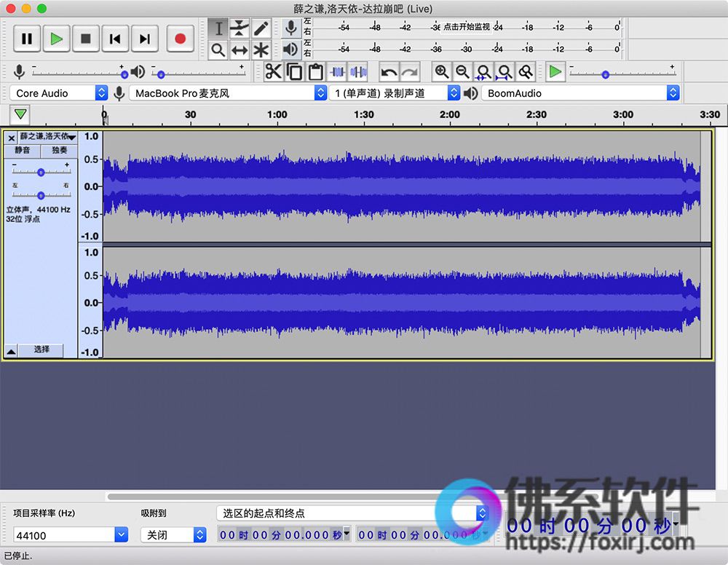Click the track gain slider knob
728x565 pixels.
point(41,173)
